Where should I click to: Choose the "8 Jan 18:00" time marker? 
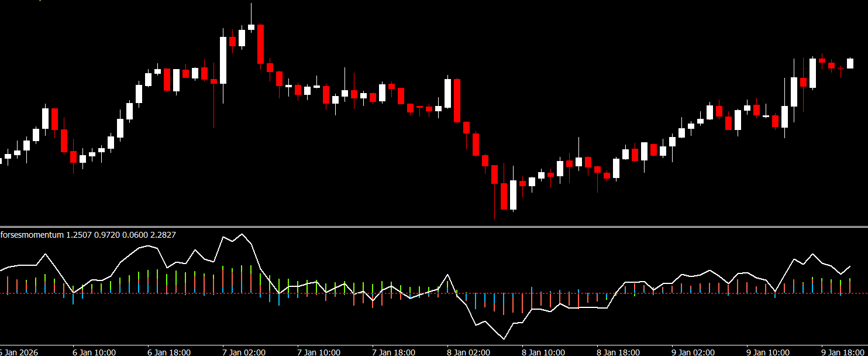(x=619, y=352)
